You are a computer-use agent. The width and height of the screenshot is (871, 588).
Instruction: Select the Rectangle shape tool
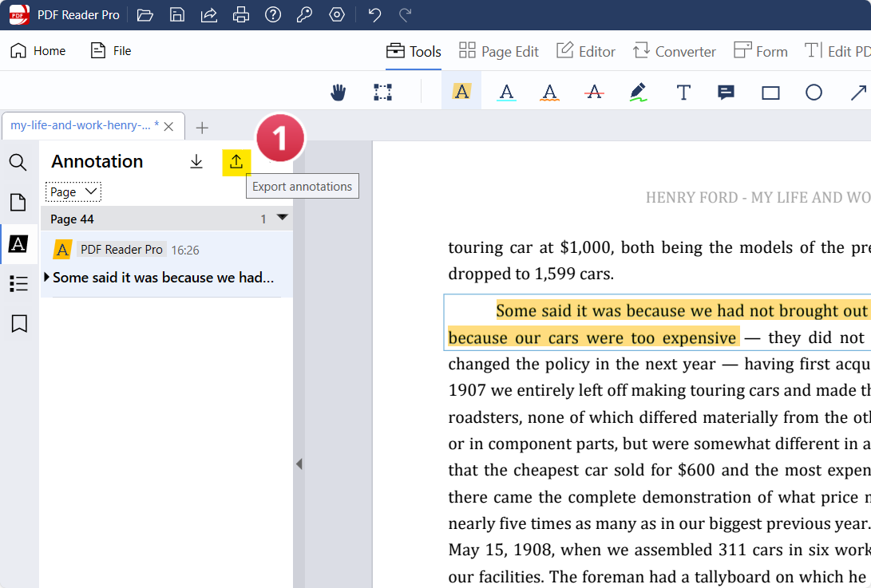click(x=770, y=93)
